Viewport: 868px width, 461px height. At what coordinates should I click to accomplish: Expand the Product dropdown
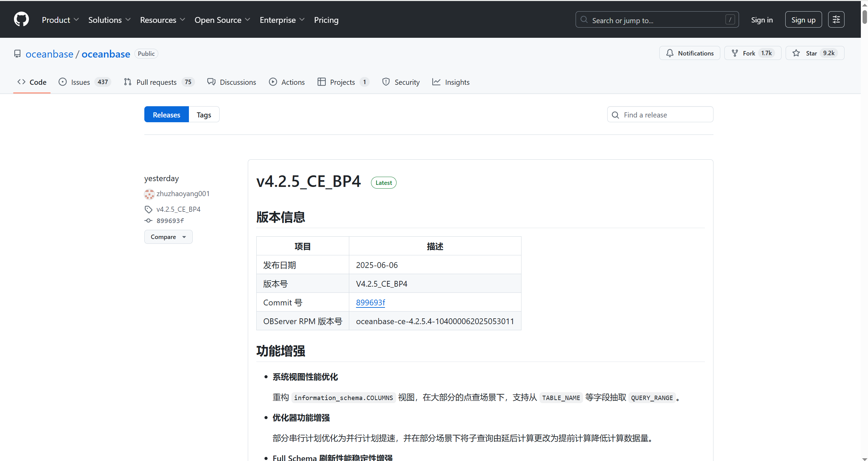coord(60,20)
